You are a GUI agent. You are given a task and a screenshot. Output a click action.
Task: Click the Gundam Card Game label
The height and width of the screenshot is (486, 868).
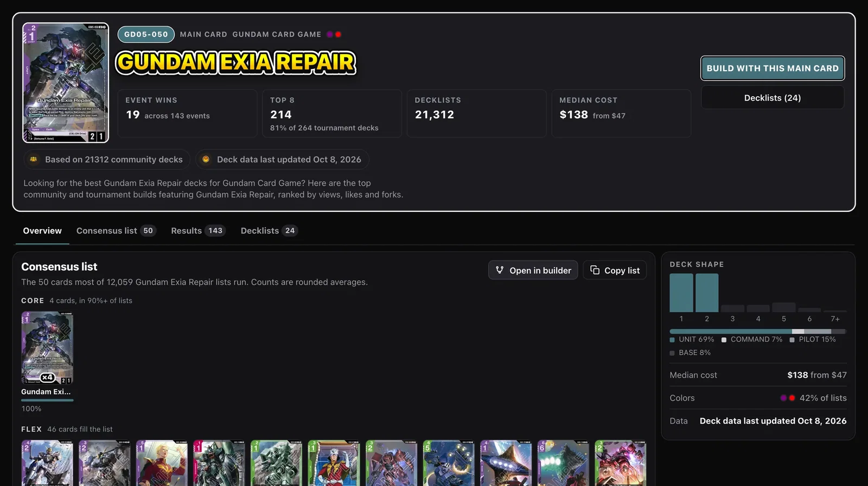[x=277, y=34]
